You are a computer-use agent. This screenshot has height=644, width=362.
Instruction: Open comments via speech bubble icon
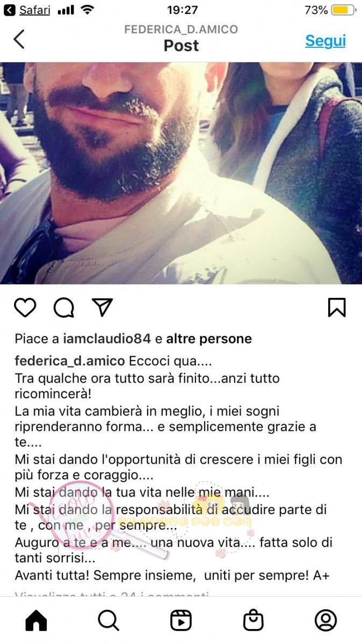pos(64,308)
